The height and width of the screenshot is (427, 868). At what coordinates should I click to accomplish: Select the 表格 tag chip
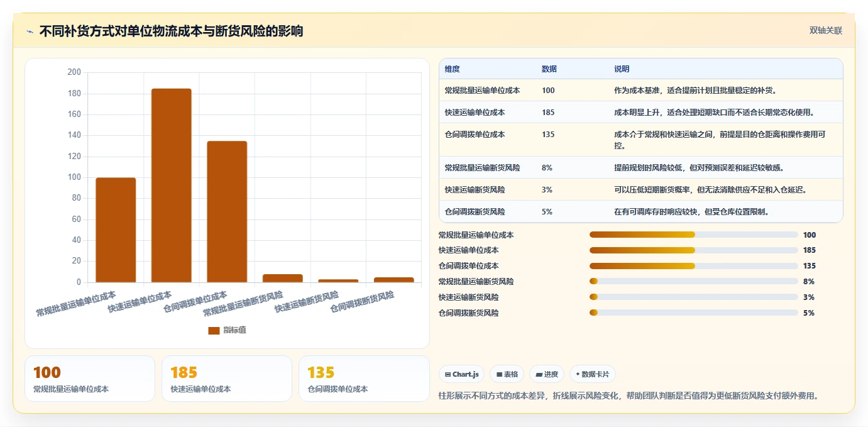point(507,374)
